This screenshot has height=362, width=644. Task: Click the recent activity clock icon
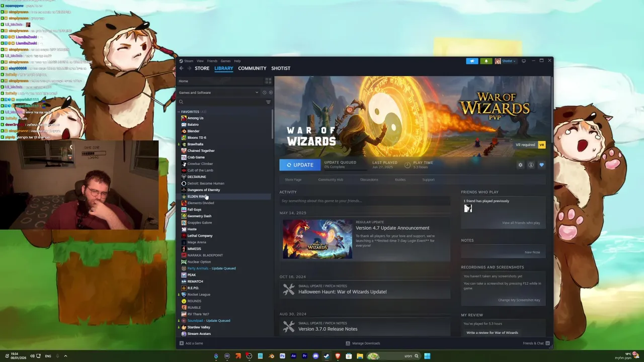point(265,93)
